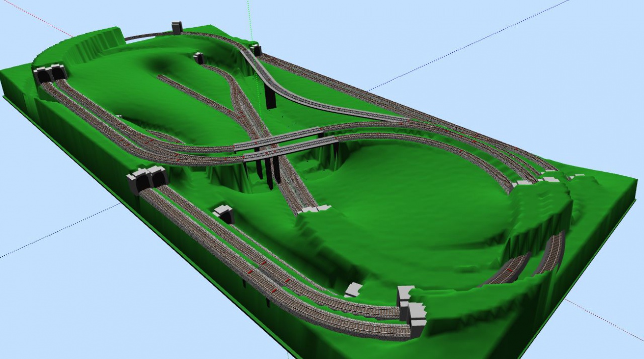Image resolution: width=644 pixels, height=359 pixels.
Task: Select the grey abutments at the diagonal track's end
Action: point(314,209)
